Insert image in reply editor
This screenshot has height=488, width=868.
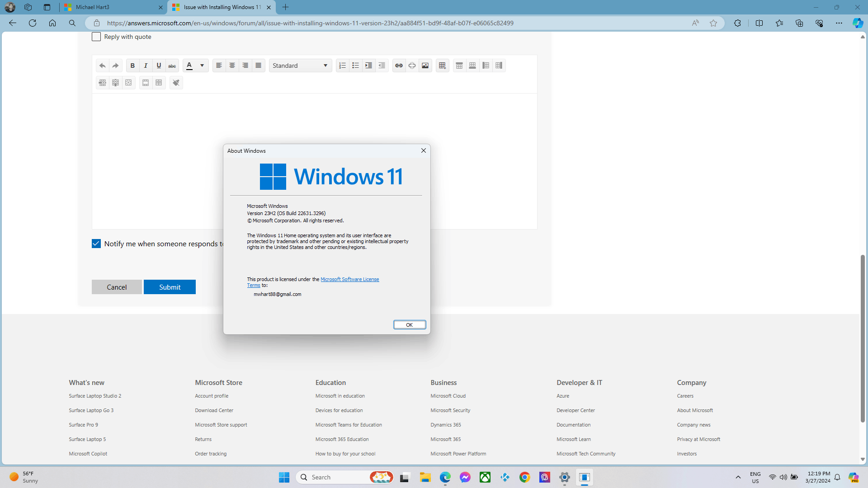[425, 66]
